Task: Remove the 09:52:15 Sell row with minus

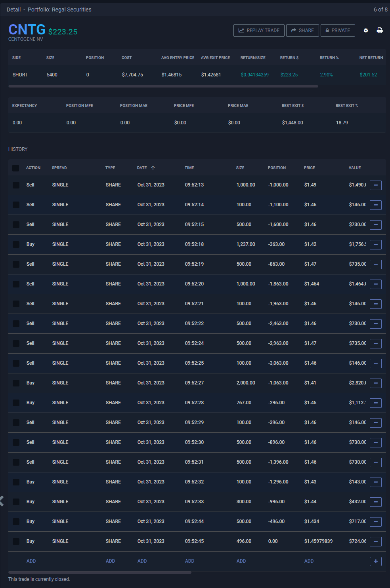Action: tap(376, 225)
